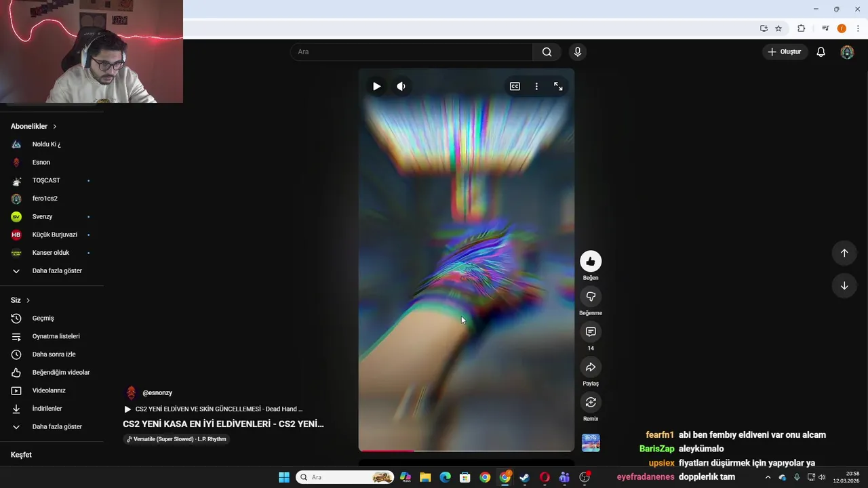Image resolution: width=868 pixels, height=488 pixels.
Task: Click the Keşfet section heading
Action: [21, 455]
